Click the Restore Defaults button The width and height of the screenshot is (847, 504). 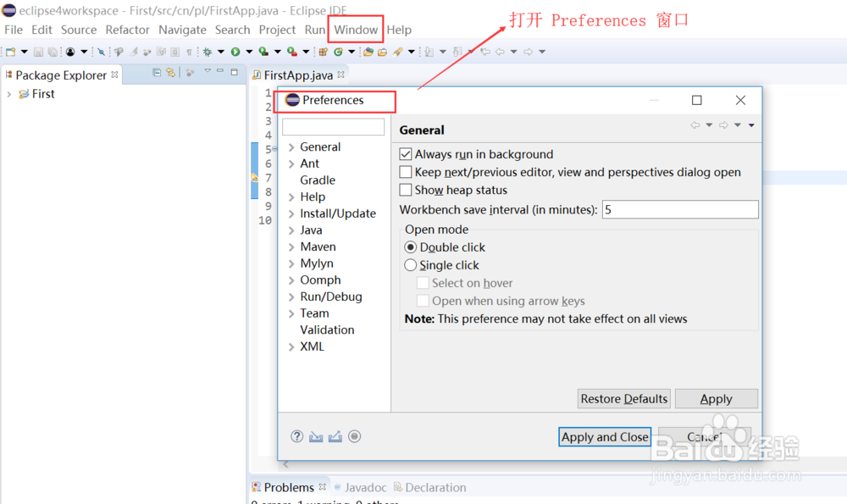click(x=624, y=399)
